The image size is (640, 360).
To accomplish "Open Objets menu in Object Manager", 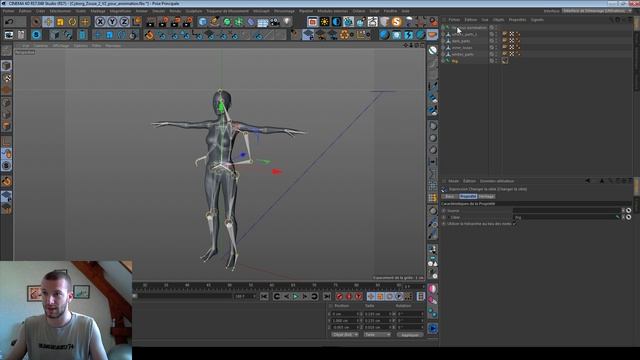I will point(498,20).
